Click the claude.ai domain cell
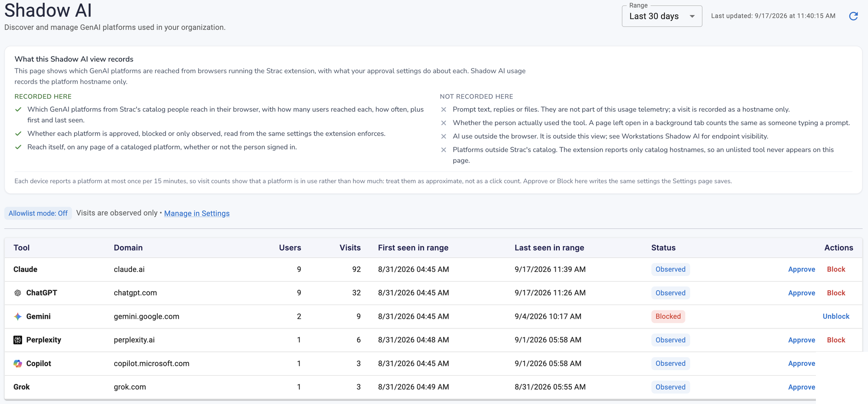This screenshot has height=404, width=868. (129, 269)
